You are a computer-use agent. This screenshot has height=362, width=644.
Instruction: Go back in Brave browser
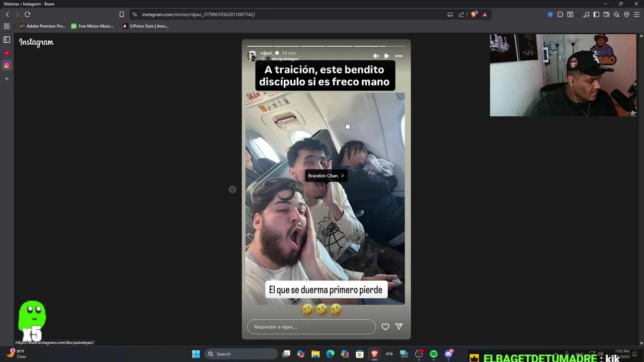coord(7,15)
